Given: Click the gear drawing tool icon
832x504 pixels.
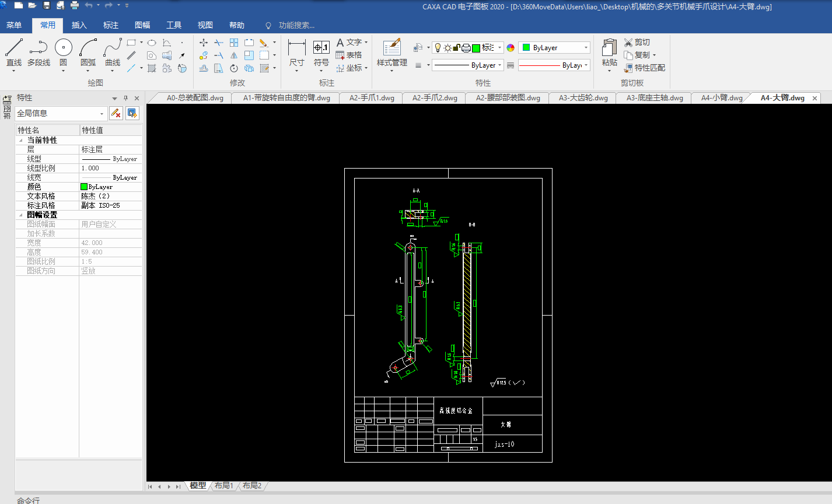Looking at the screenshot, I should pos(167,68).
